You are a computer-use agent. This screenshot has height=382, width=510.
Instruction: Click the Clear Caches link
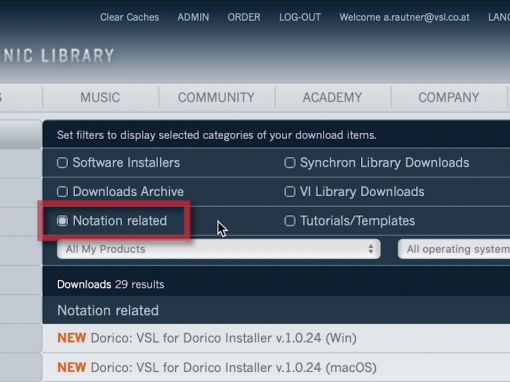[x=129, y=17]
